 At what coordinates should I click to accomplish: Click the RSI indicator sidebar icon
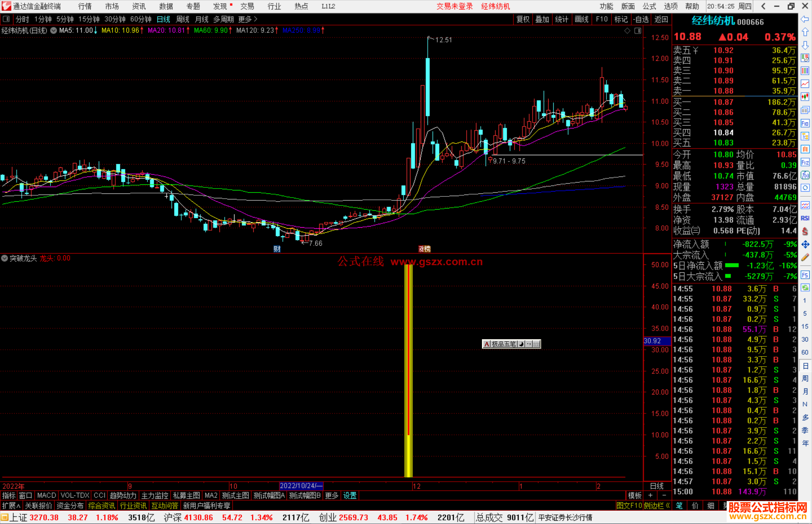pos(805,218)
